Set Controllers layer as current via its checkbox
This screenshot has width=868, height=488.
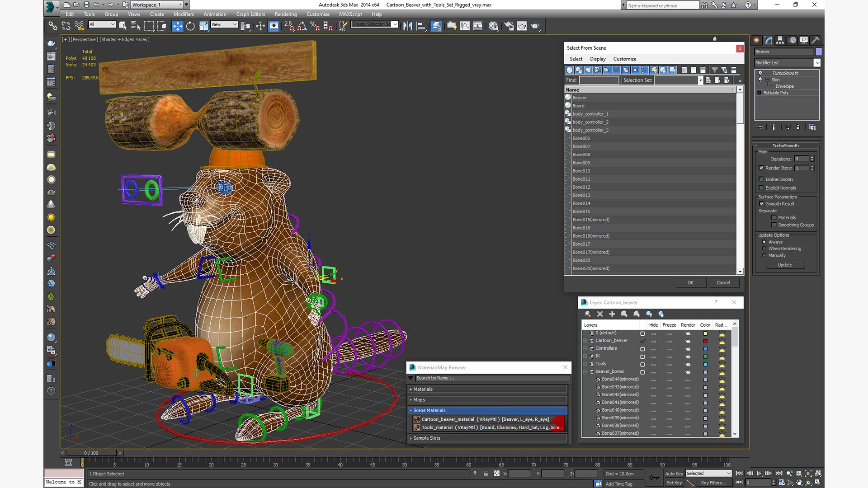642,349
